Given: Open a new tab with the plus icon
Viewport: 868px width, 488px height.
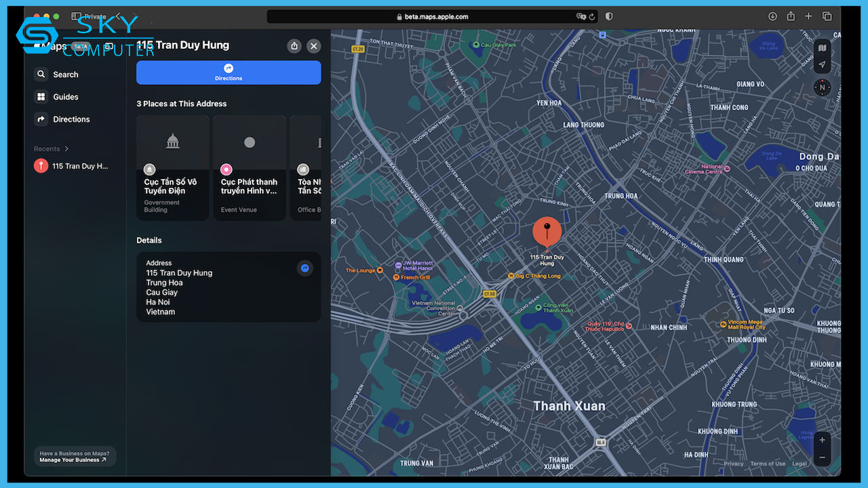Looking at the screenshot, I should tap(808, 16).
